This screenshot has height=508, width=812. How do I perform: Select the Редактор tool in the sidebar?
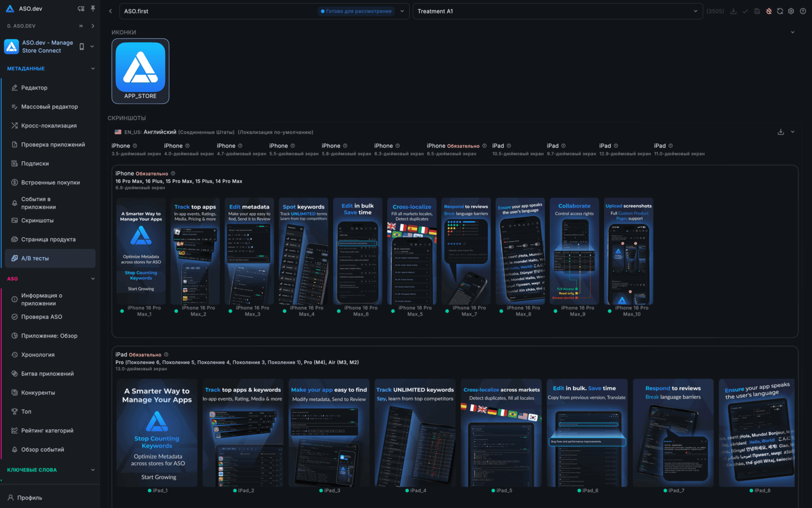pos(34,87)
